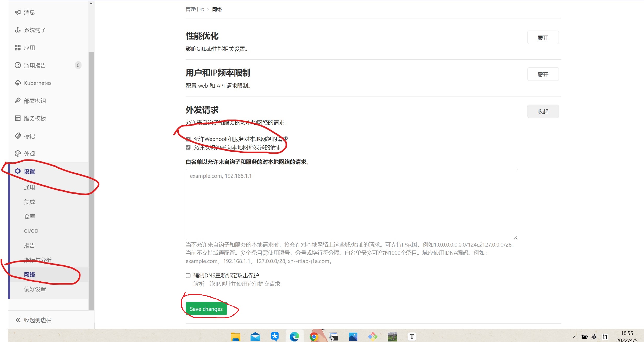This screenshot has width=644, height=342.
Task: Open the CI/CD settings submenu item
Action: pos(31,231)
